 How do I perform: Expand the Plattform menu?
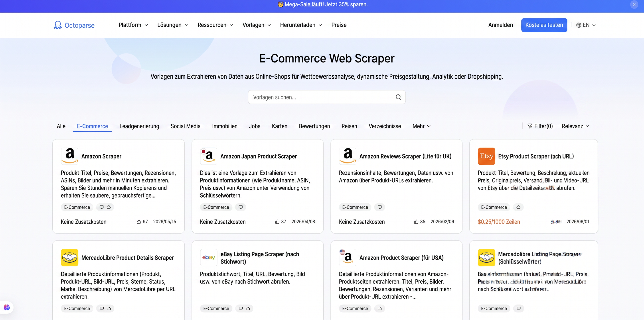[133, 25]
